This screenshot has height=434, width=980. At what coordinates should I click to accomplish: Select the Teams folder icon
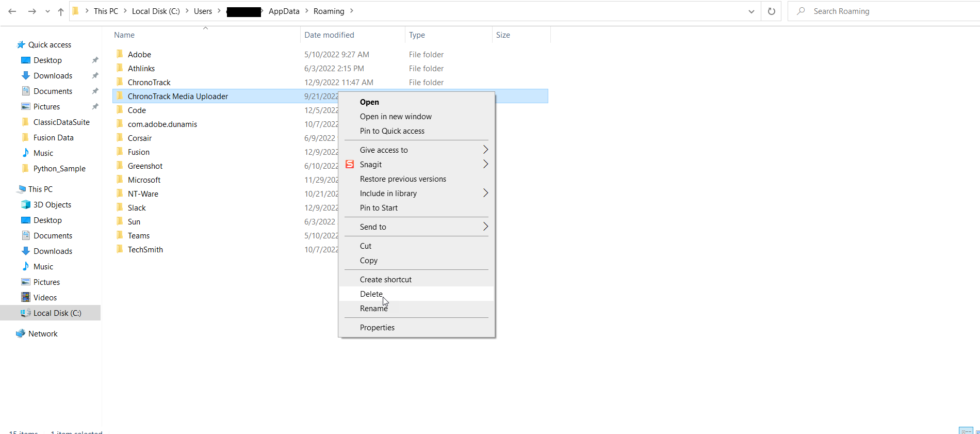click(x=120, y=235)
